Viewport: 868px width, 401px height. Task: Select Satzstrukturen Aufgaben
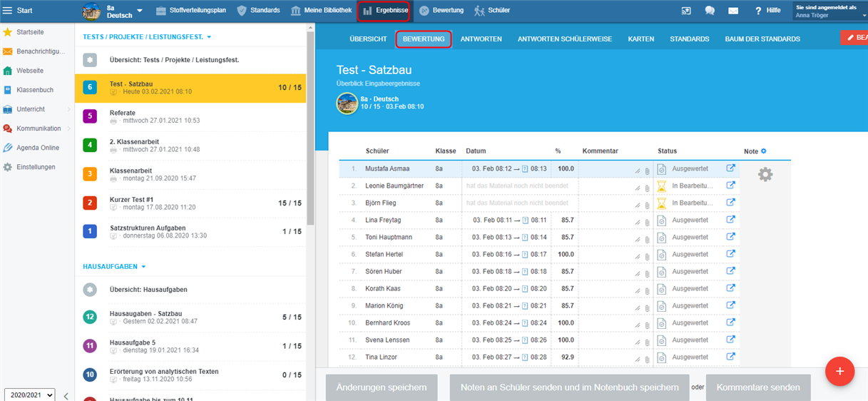pyautogui.click(x=190, y=231)
